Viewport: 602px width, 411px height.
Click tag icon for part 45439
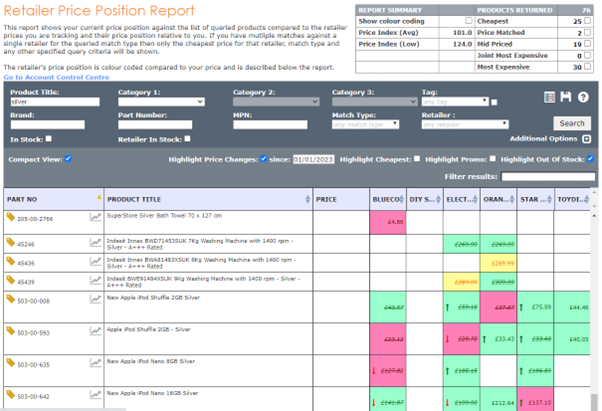11,280
